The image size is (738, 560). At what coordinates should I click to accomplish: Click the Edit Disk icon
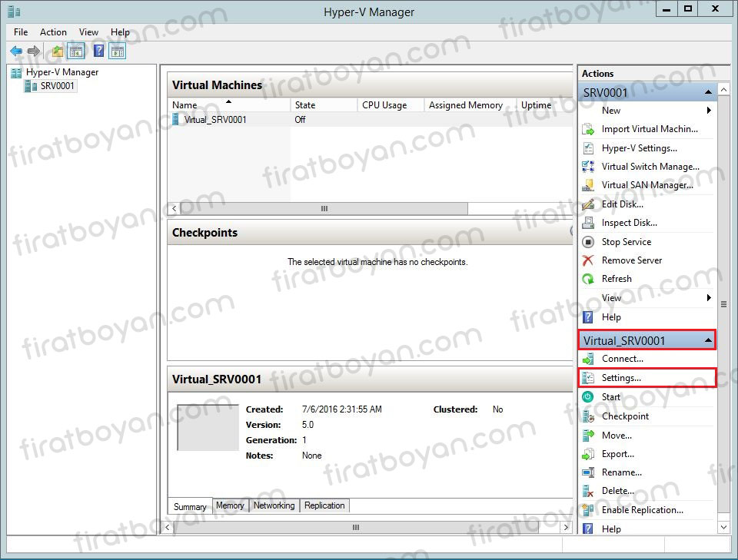click(588, 204)
